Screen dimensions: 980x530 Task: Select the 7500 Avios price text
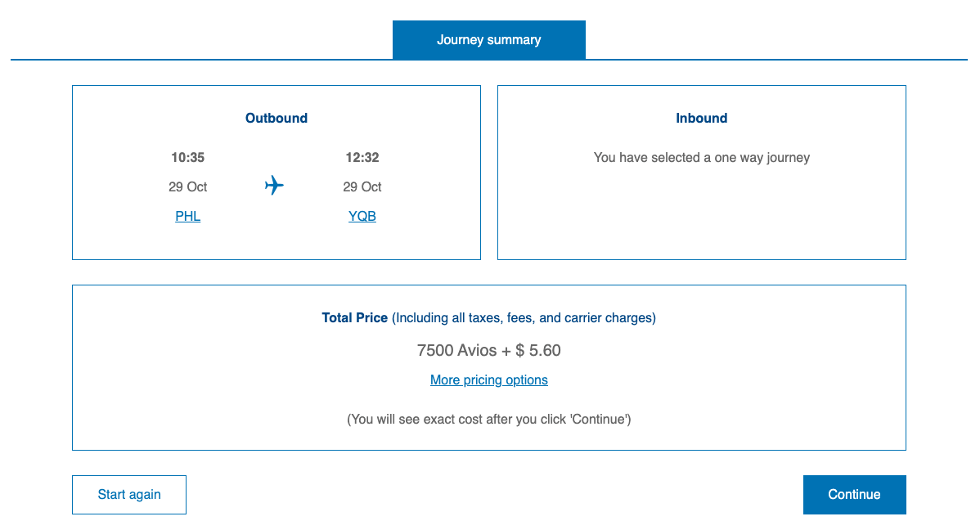(488, 350)
